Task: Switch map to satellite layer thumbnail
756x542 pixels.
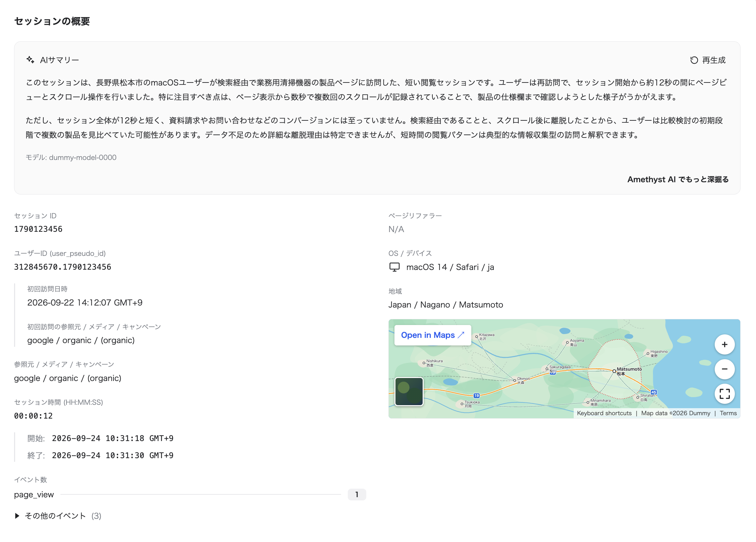Action: pos(409,391)
